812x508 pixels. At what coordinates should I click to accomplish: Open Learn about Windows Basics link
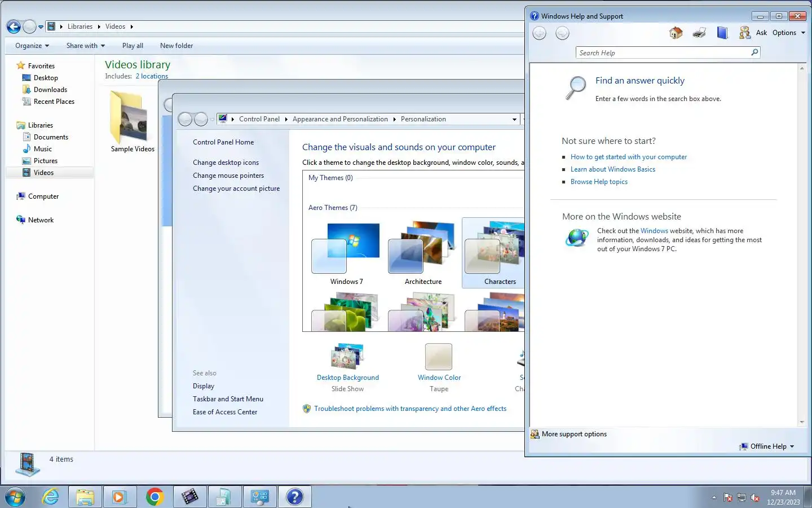click(x=613, y=169)
